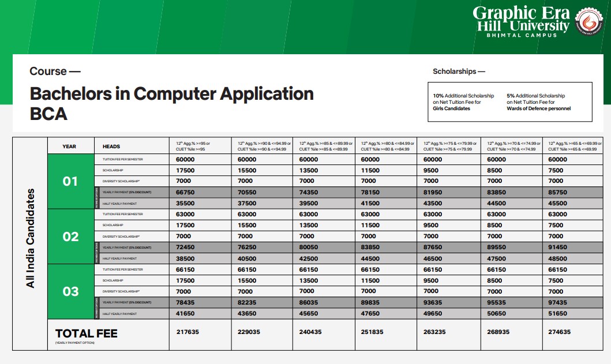Click the half yearly value 49650
Image resolution: width=611 pixels, height=364 pixels.
[x=433, y=313]
